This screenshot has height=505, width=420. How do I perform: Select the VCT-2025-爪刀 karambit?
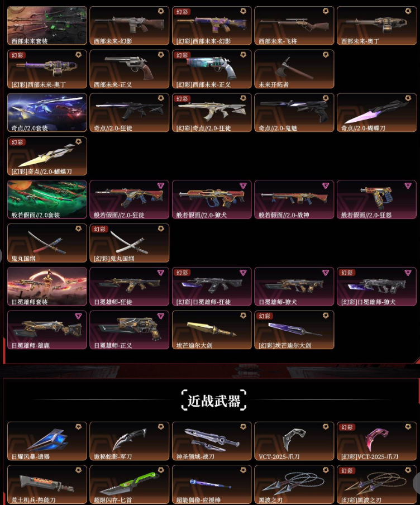point(294,441)
